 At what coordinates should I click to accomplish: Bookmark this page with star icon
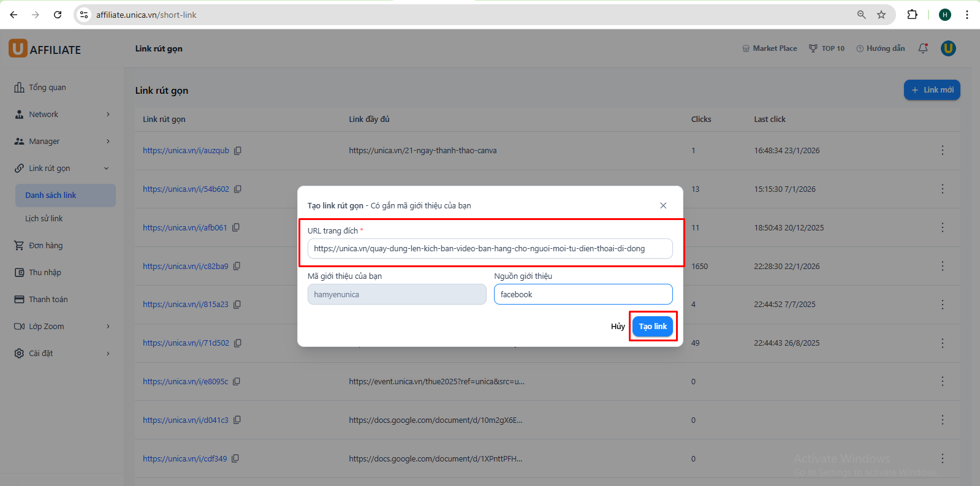(881, 15)
